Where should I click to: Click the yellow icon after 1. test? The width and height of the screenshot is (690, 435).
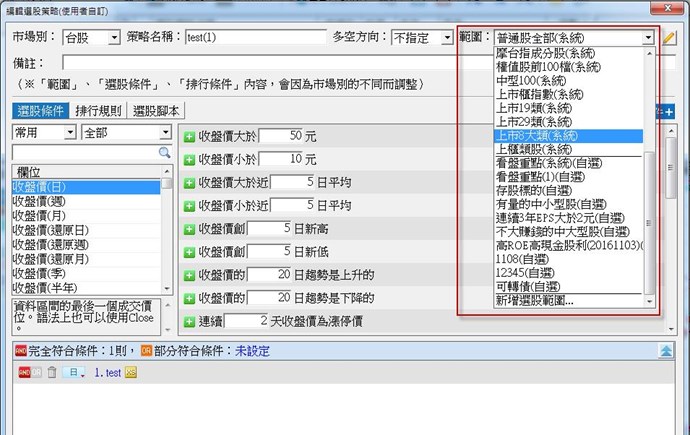[131, 372]
